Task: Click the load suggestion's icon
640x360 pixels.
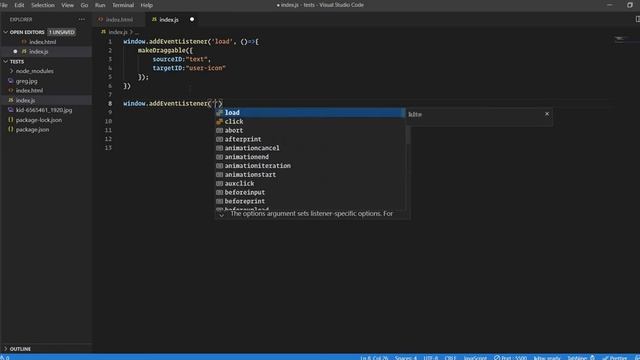Action: (x=220, y=113)
